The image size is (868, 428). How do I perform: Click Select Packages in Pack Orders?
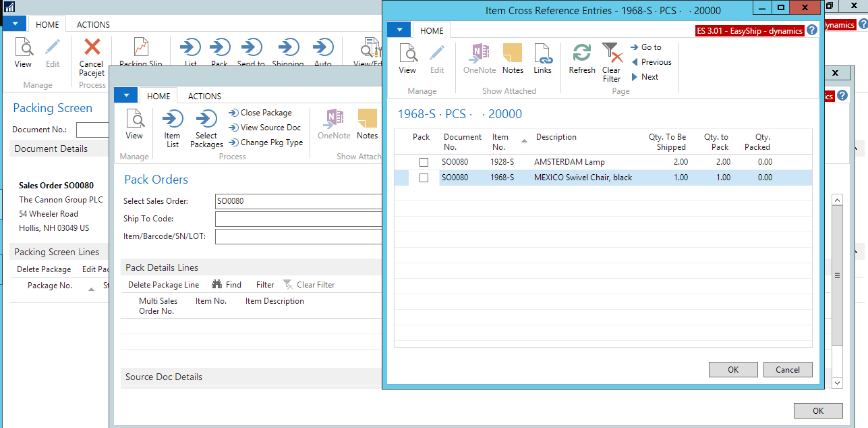point(206,129)
